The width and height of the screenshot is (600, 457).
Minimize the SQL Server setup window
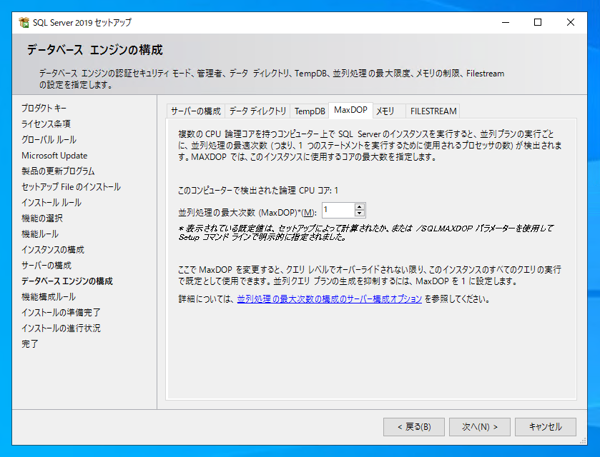pos(505,23)
